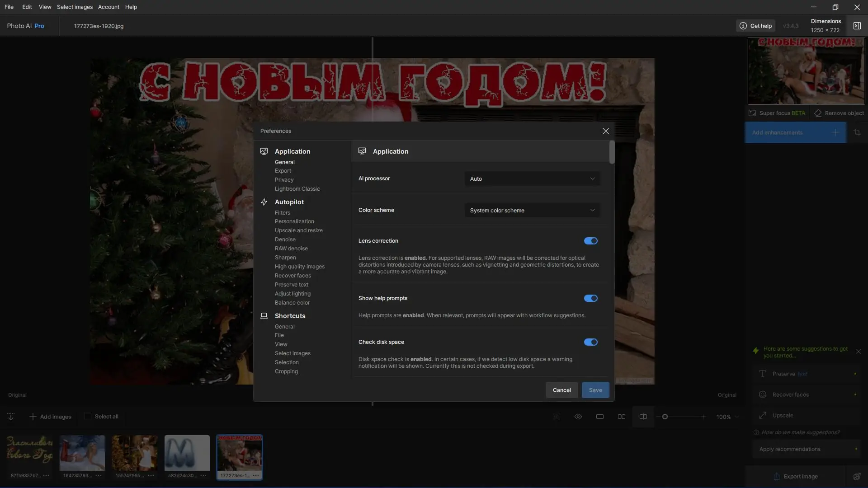Open the AI processor dropdown

[x=532, y=179]
